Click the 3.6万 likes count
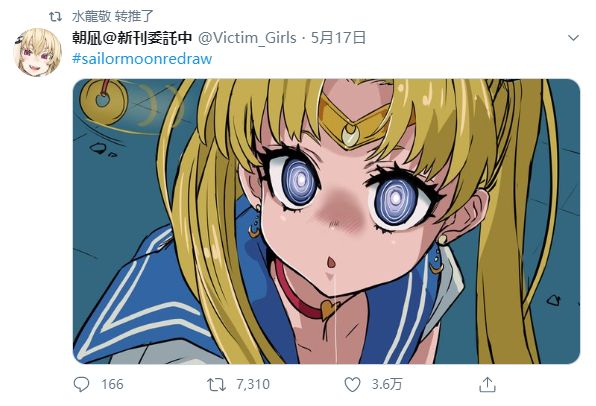The width and height of the screenshot is (596, 406). pos(387,384)
